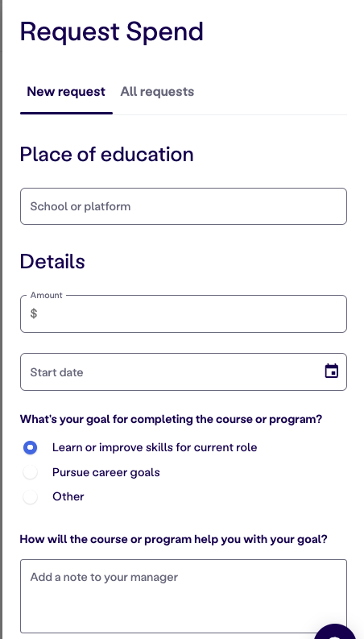Focus the 'Add a note to your manager' textarea
Viewport: 364px width, 639px height.
coord(184,596)
